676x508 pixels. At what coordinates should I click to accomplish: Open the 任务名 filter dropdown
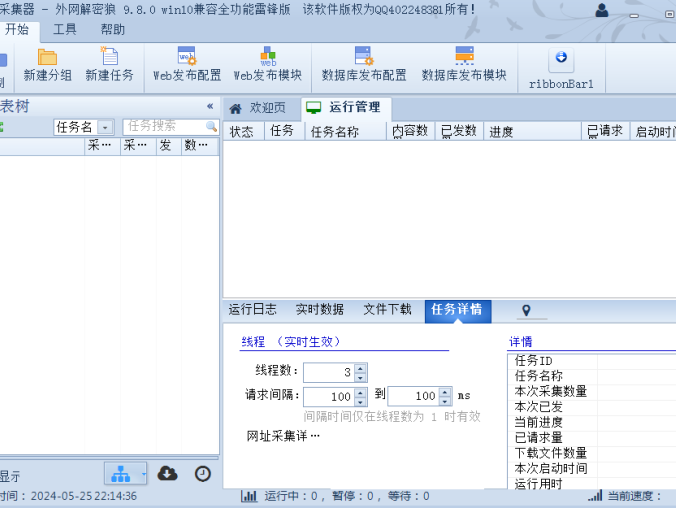tap(104, 128)
